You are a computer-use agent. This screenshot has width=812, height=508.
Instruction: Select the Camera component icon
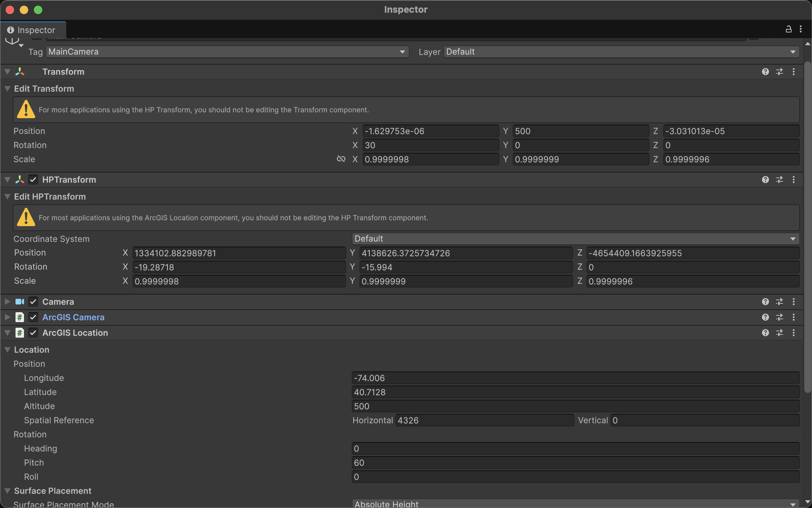click(x=19, y=302)
